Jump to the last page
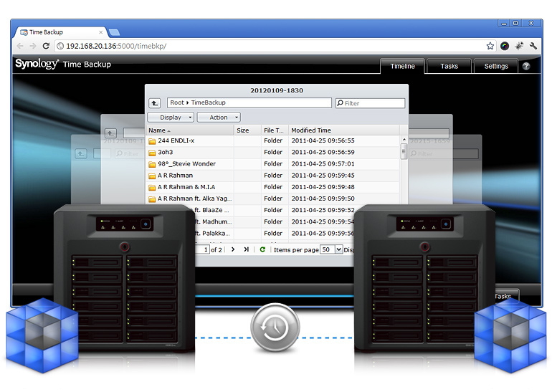The height and width of the screenshot is (392, 552). point(247,249)
